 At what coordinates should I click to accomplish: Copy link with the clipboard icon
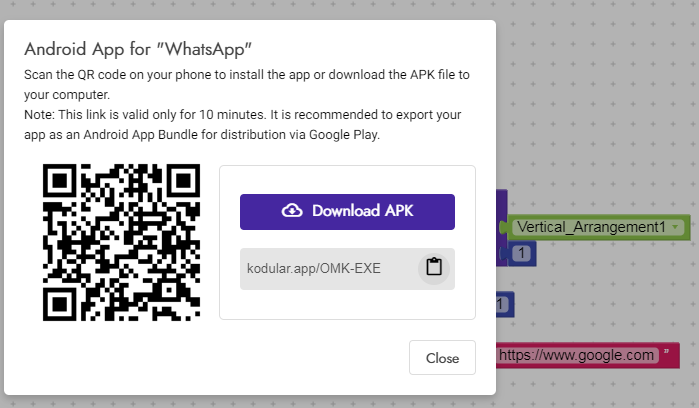pos(434,268)
